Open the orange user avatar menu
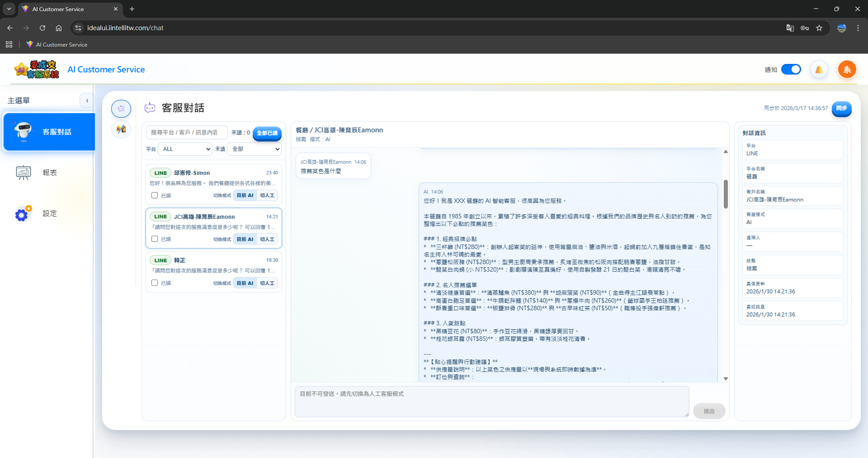Image resolution: width=868 pixels, height=458 pixels. 847,70
